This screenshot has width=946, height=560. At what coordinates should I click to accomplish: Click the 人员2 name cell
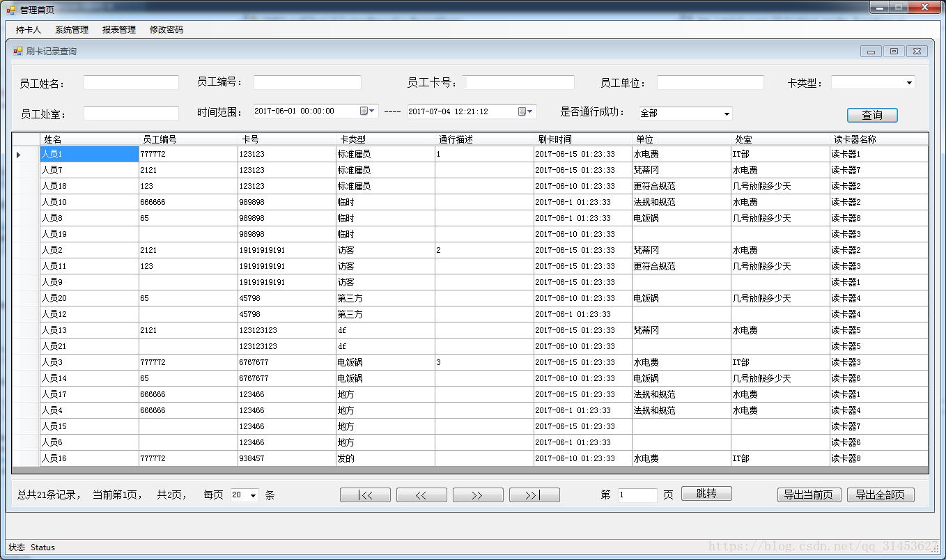[89, 250]
